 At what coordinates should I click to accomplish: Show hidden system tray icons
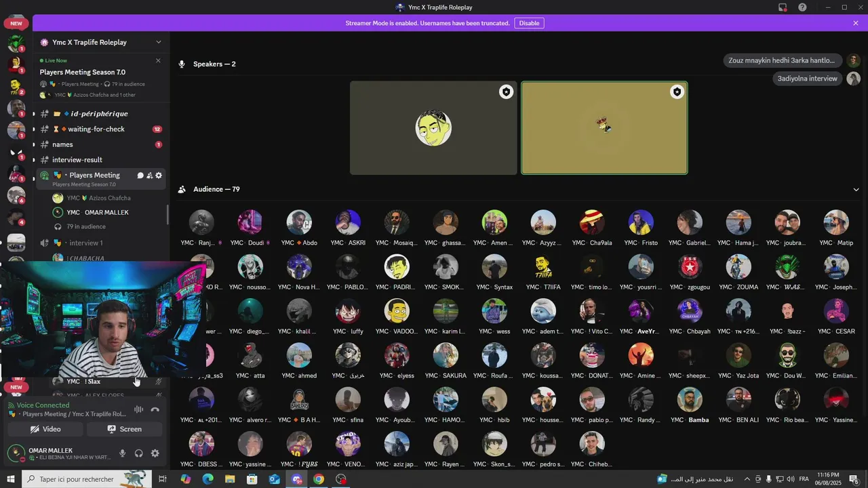point(747,479)
